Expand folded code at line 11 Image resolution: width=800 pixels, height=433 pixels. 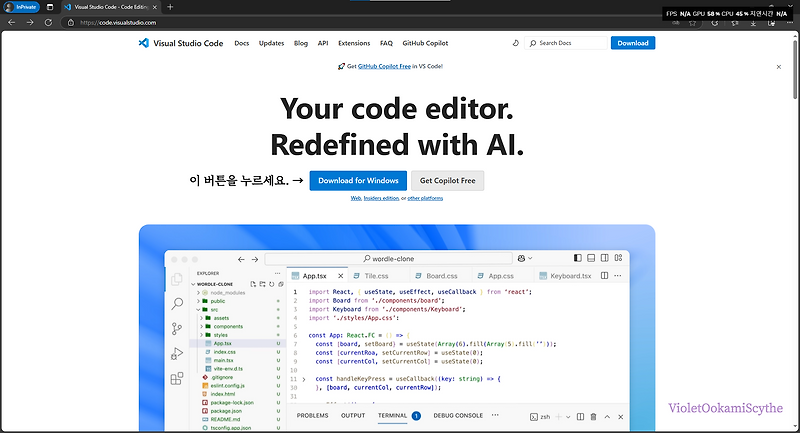(x=304, y=379)
